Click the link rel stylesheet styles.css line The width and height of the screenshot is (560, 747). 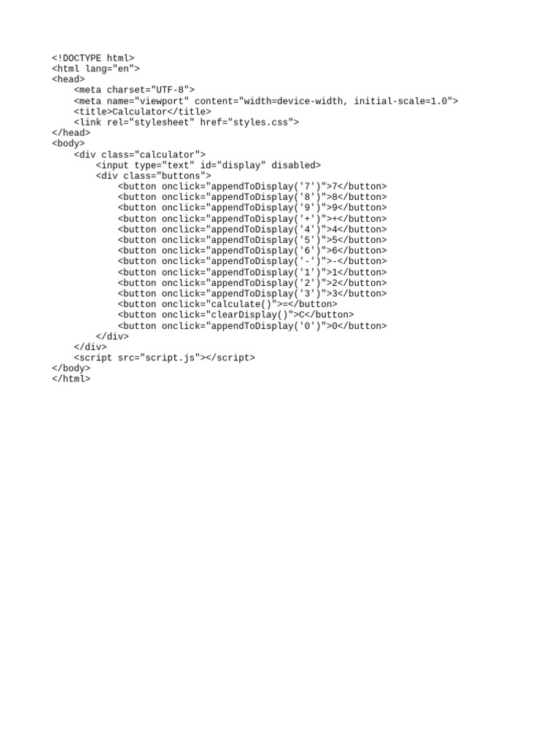point(186,122)
